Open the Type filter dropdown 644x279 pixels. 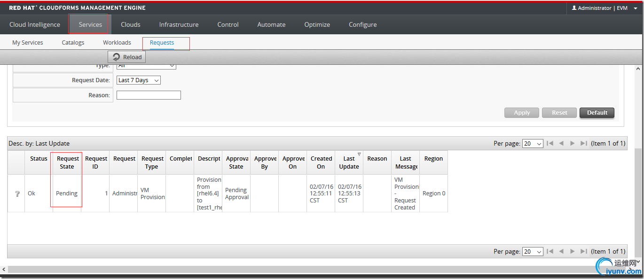click(146, 66)
